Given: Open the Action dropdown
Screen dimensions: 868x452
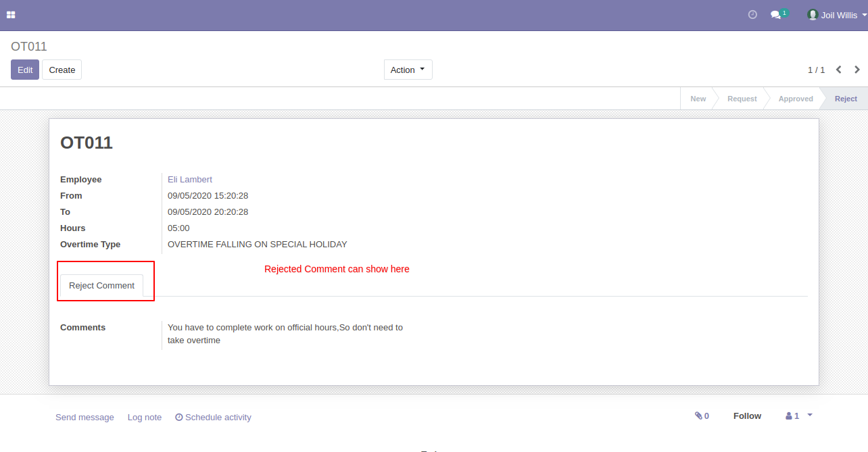Looking at the screenshot, I should tap(408, 70).
